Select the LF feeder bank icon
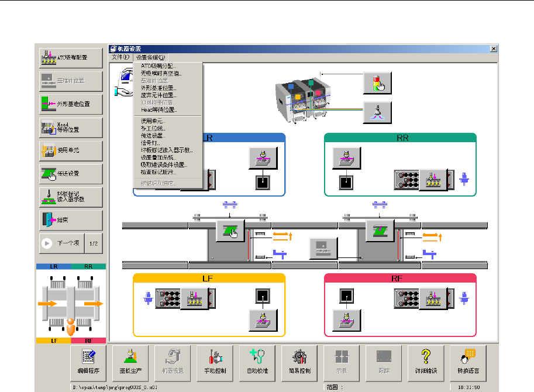Viewport: 534px width, 392px height. [x=168, y=299]
